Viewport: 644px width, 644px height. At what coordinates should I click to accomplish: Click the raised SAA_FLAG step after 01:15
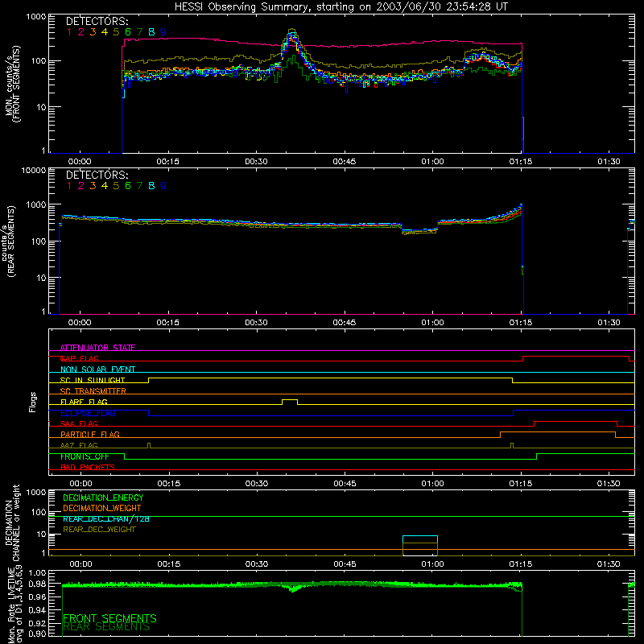(x=576, y=422)
